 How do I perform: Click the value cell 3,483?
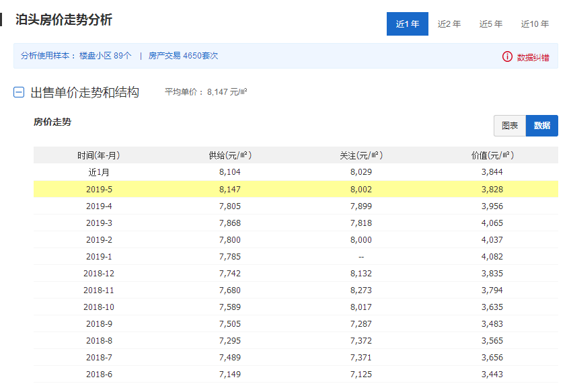492,324
